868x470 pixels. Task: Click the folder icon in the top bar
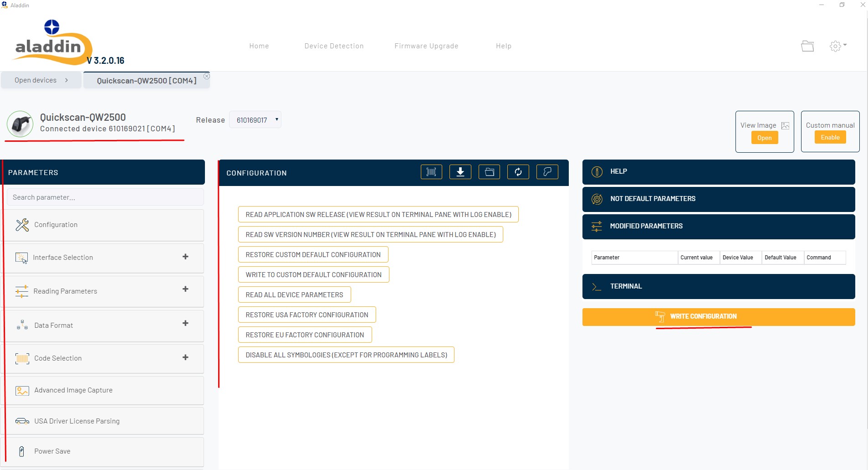click(x=807, y=46)
